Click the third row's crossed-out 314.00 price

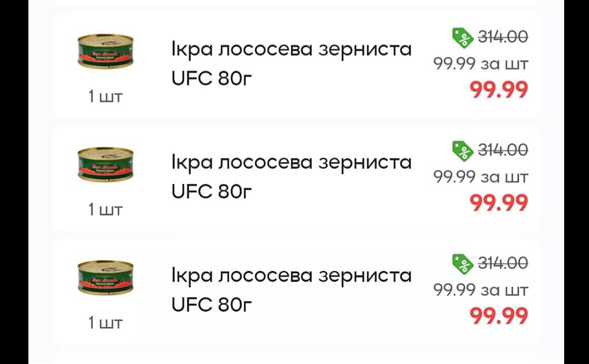tap(503, 262)
